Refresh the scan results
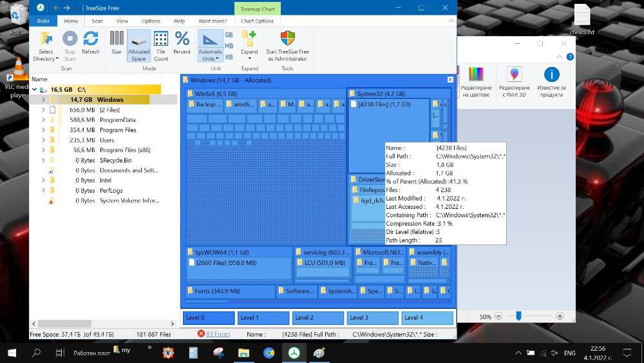The width and height of the screenshot is (644, 363). pos(91,43)
